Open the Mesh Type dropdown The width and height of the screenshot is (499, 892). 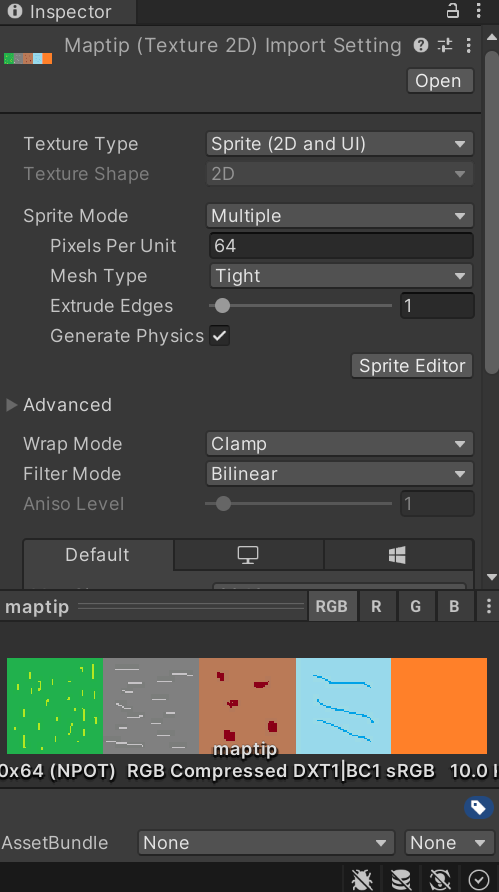341,276
